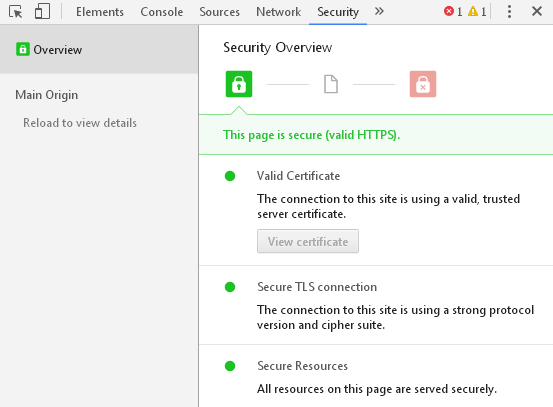553x407 pixels.
Task: Open the Elements tab
Action: (100, 12)
